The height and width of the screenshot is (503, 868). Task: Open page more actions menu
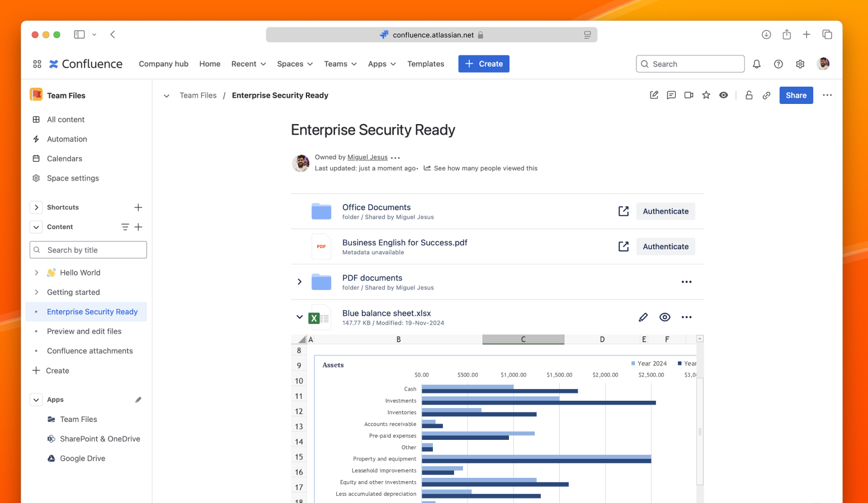pos(827,95)
